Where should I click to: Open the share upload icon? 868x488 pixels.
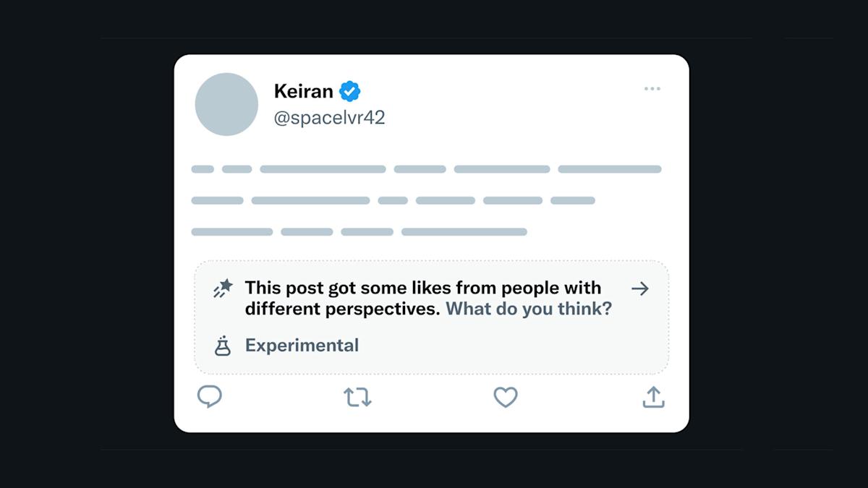point(653,397)
